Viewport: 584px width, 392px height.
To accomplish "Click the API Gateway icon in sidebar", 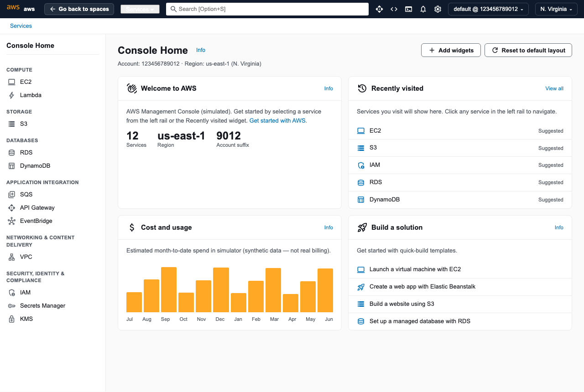I will click(x=12, y=208).
